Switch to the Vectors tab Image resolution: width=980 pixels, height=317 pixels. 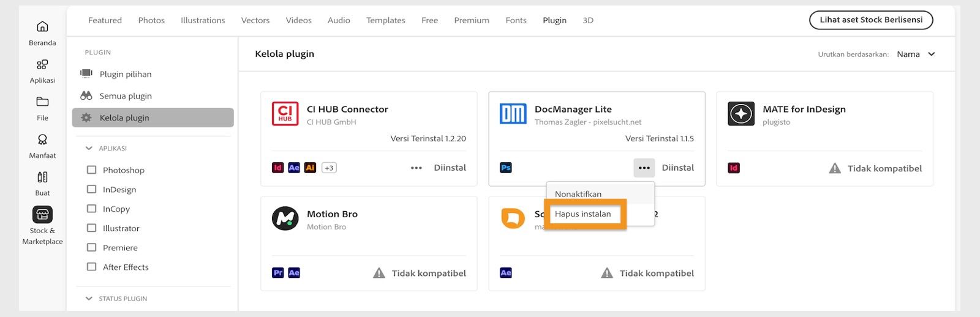[x=255, y=20]
